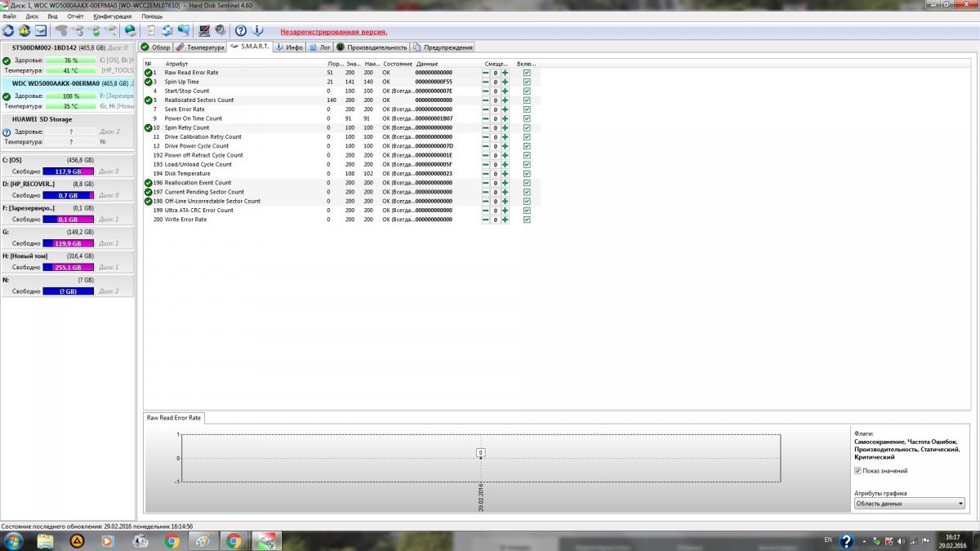Click the blue arrows report refresh icon

167,31
